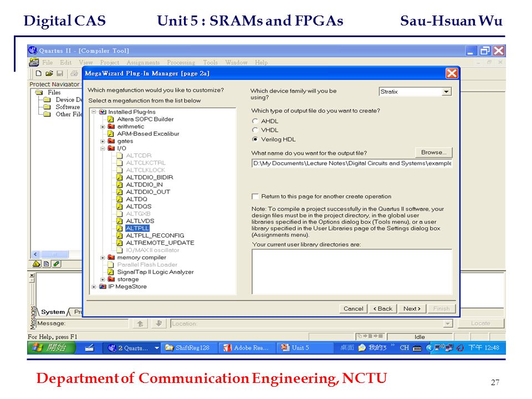Open the Tools menu
This screenshot has height=399, width=532.
tap(211, 63)
